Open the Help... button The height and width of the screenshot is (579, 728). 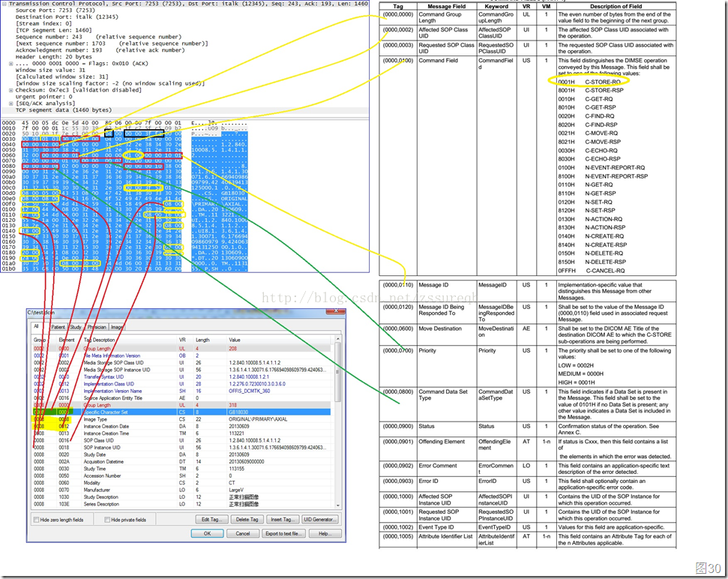325,533
